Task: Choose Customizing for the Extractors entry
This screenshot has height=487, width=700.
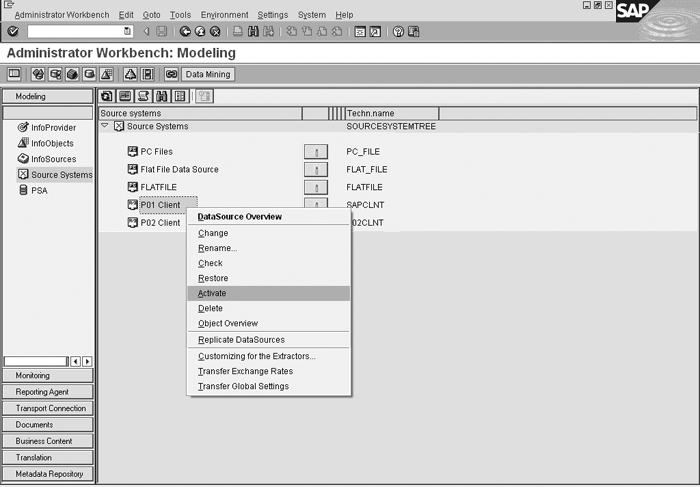Action: [268, 356]
